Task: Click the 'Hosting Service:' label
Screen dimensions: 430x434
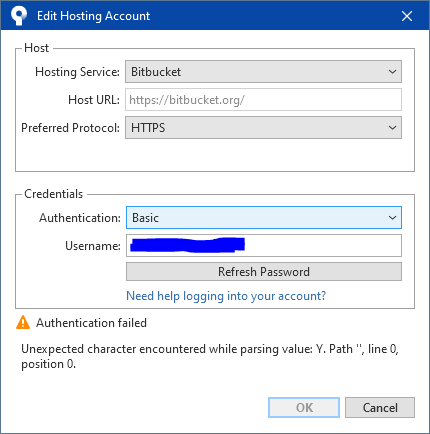Action: [77, 72]
